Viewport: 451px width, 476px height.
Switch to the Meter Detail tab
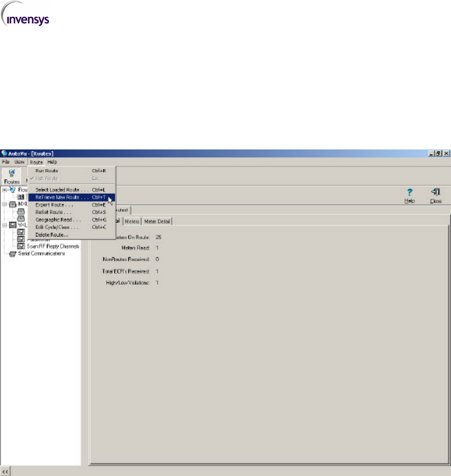click(x=157, y=222)
